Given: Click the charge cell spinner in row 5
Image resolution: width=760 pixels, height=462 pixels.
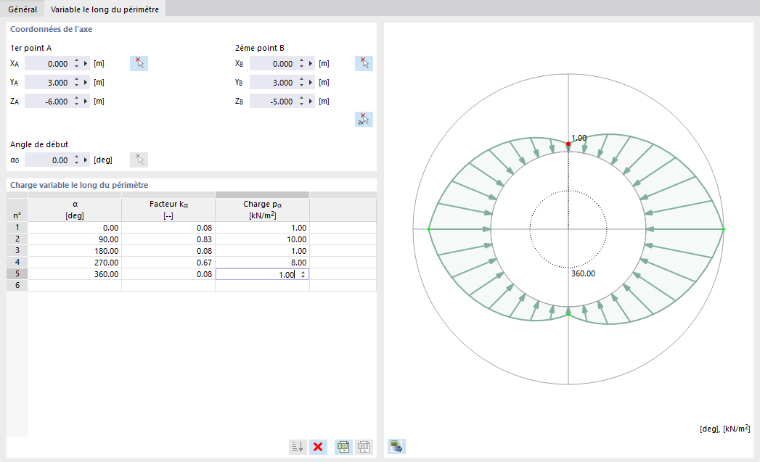Looking at the screenshot, I should [x=303, y=274].
